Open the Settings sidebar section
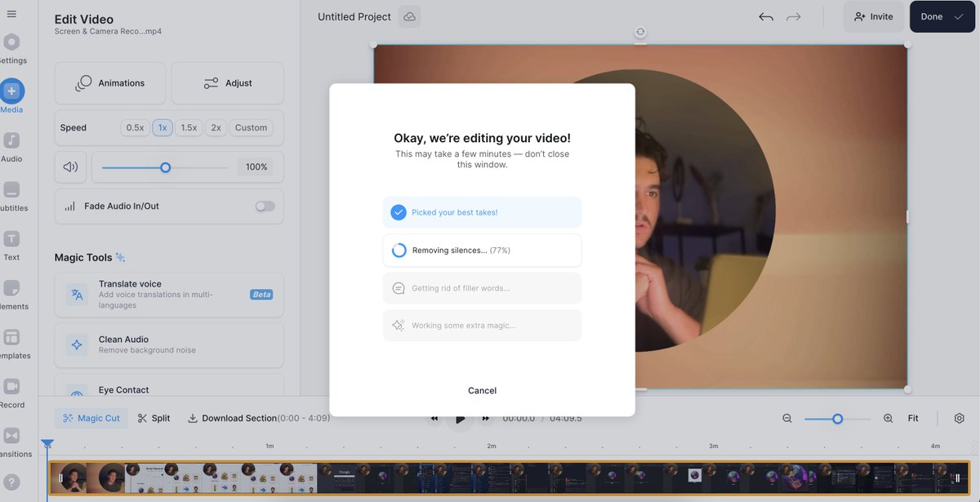980x502 pixels. [11, 49]
